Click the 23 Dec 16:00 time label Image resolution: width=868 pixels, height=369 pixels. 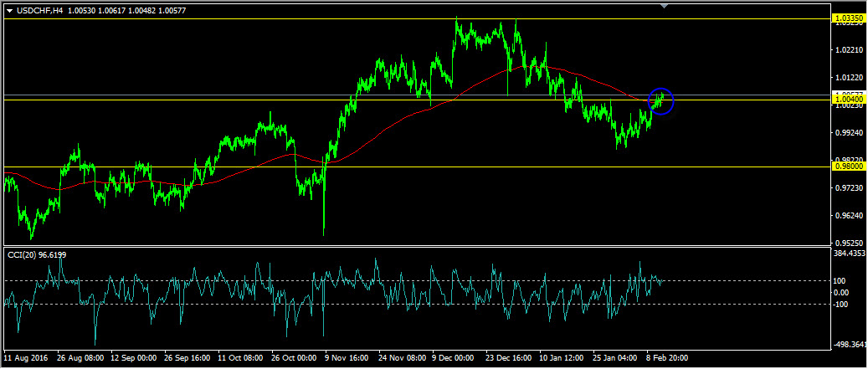(509, 358)
